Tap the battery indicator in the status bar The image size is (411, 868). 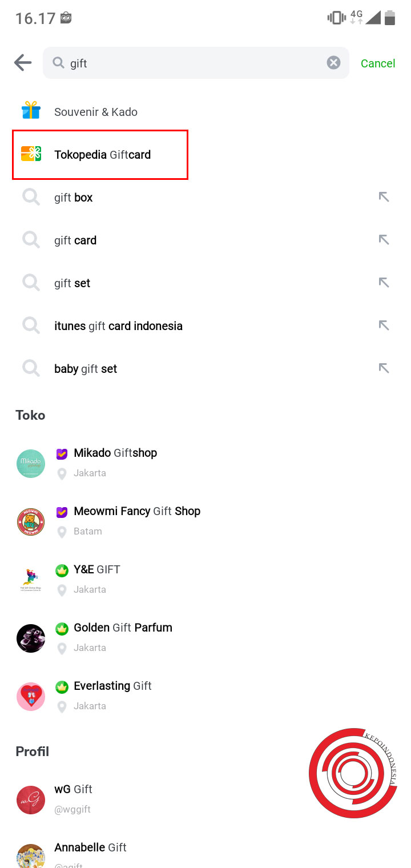click(x=391, y=17)
